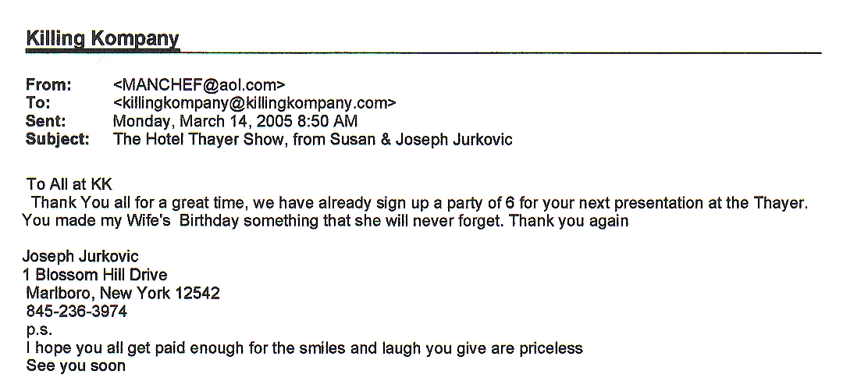This screenshot has width=868, height=392.
Task: Click the phone number 845-236-3974
Action: (76, 311)
